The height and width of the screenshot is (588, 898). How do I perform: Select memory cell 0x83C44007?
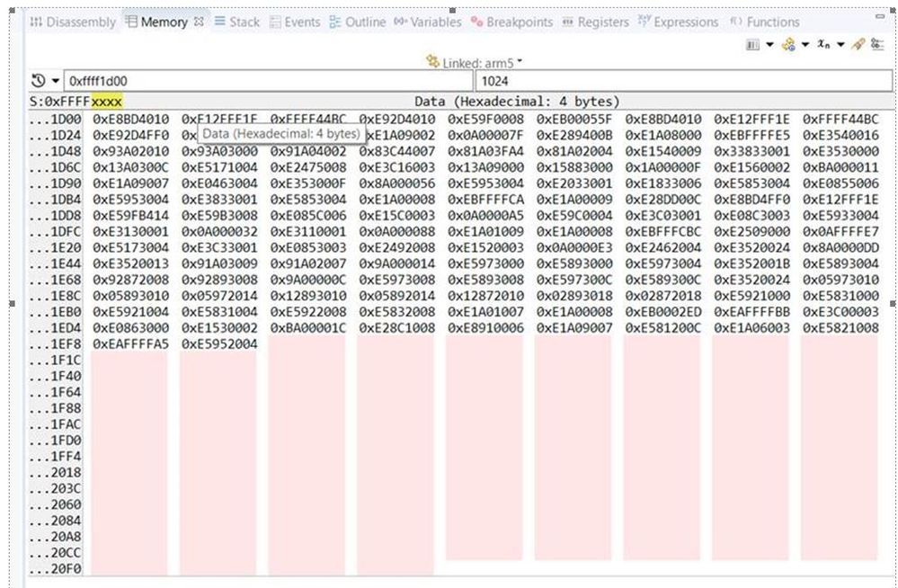[397, 151]
